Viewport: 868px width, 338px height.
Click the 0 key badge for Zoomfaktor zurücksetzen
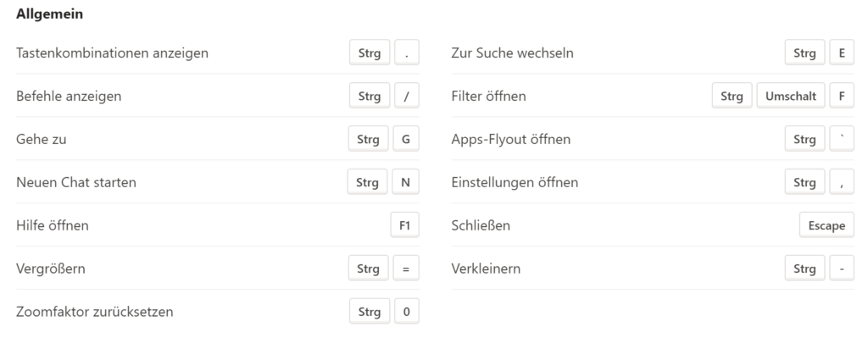click(406, 312)
